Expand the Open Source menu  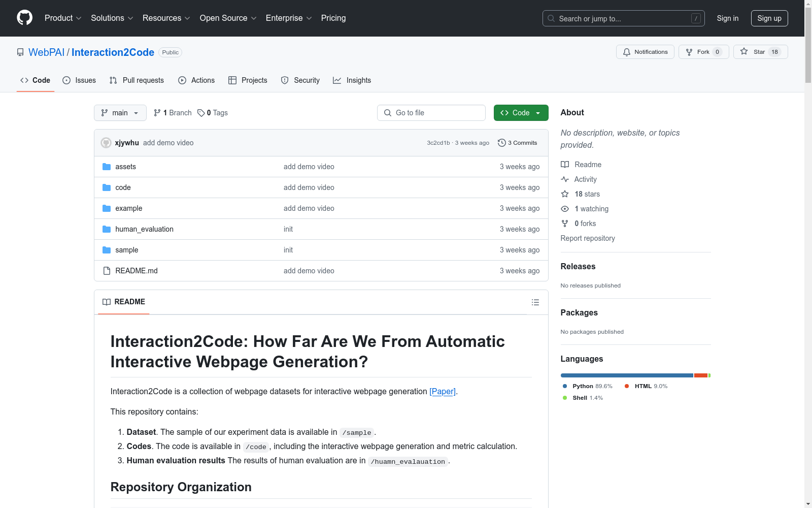(228, 18)
